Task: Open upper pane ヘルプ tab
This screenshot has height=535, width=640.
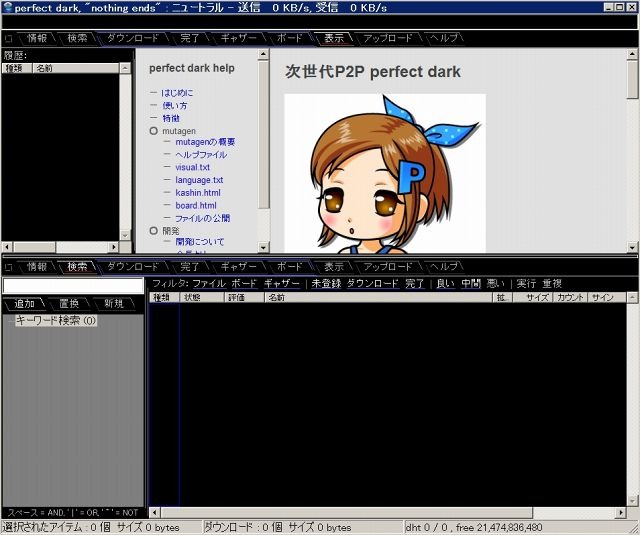Action: [x=444, y=38]
